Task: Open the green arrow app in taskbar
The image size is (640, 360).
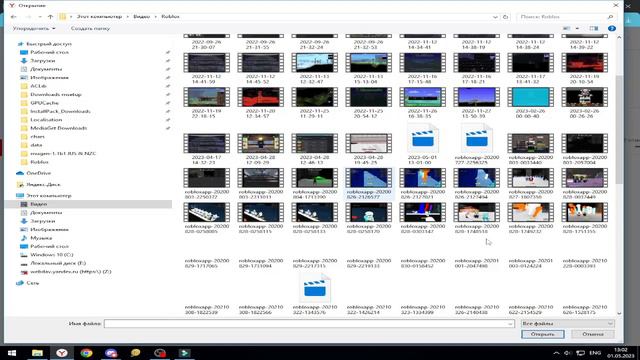Action: tap(184, 353)
